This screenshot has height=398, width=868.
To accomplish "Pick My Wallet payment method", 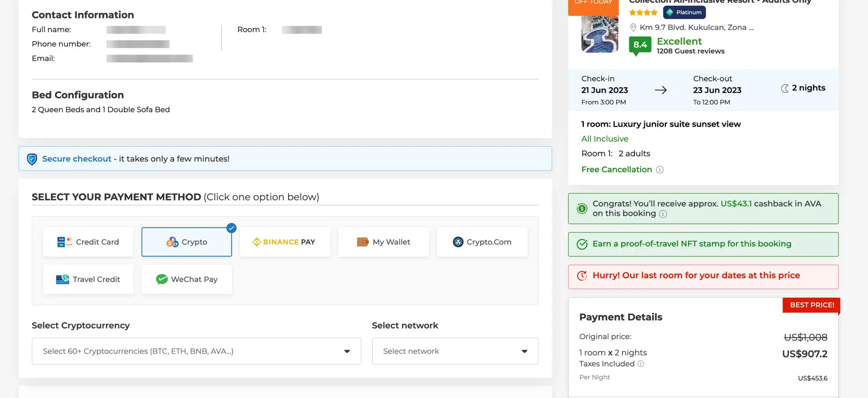I will 383,242.
